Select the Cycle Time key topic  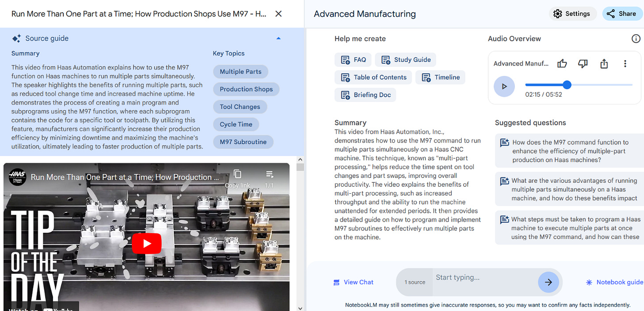(x=236, y=124)
